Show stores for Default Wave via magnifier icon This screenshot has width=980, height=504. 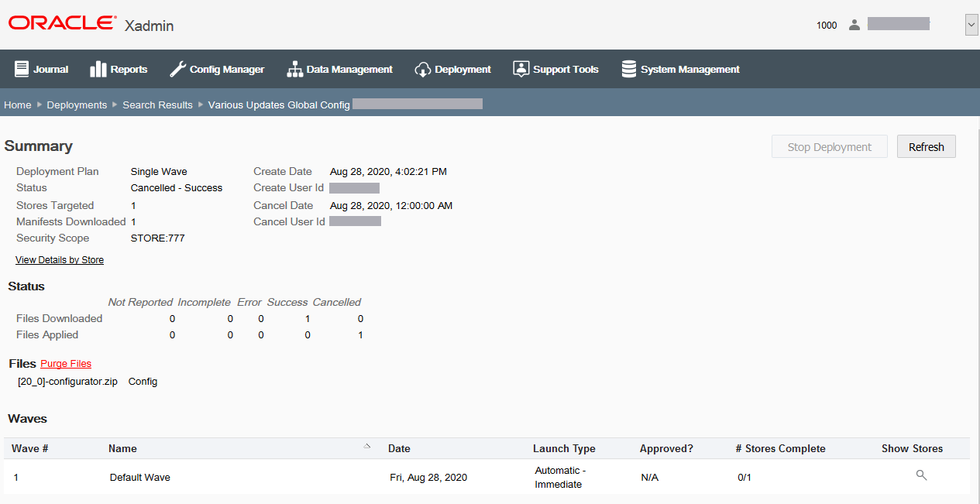pos(920,475)
